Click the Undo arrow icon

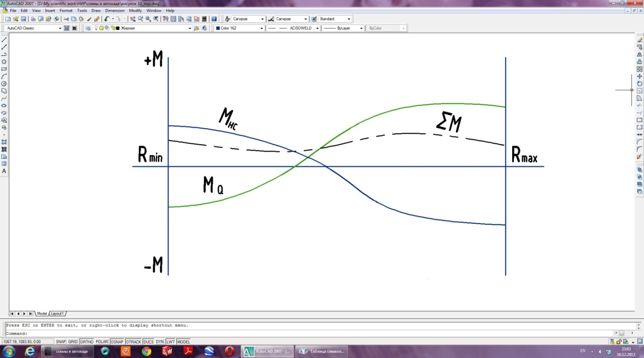[x=107, y=19]
